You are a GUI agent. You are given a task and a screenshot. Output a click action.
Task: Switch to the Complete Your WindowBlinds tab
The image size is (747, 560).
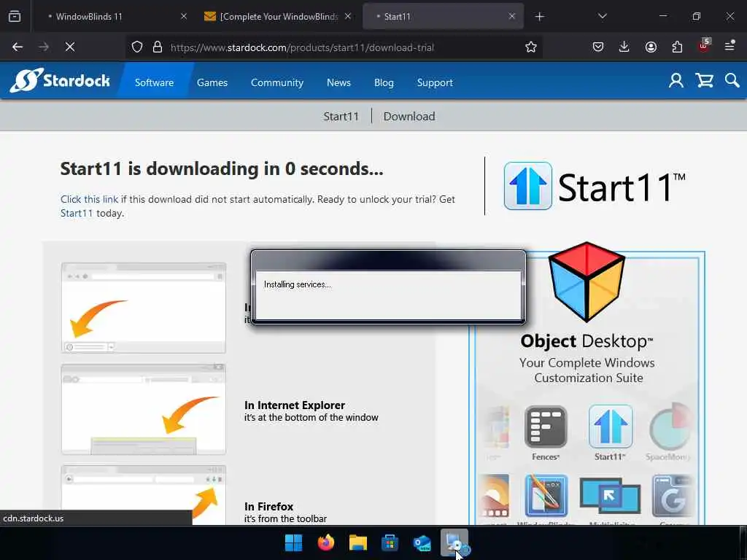tap(279, 17)
